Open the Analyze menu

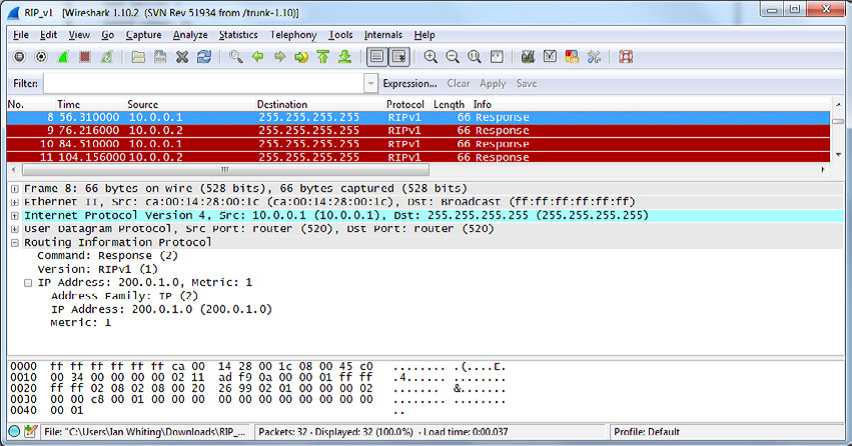coord(190,35)
